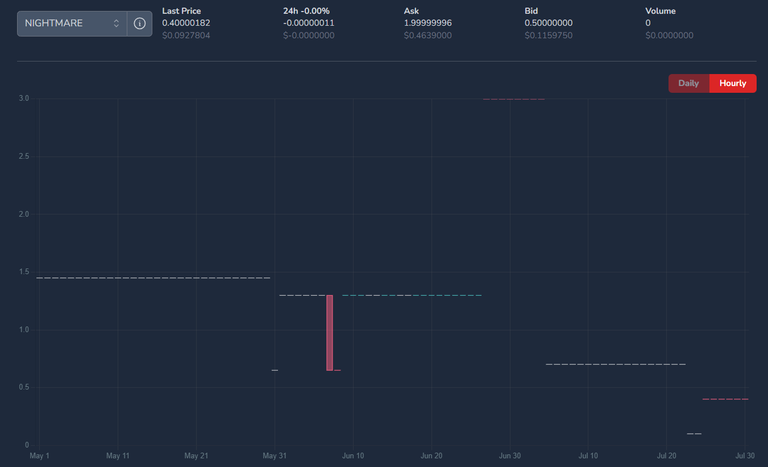Image resolution: width=768 pixels, height=467 pixels.
Task: Click the red candlestick near Jun 10
Action: tap(330, 333)
